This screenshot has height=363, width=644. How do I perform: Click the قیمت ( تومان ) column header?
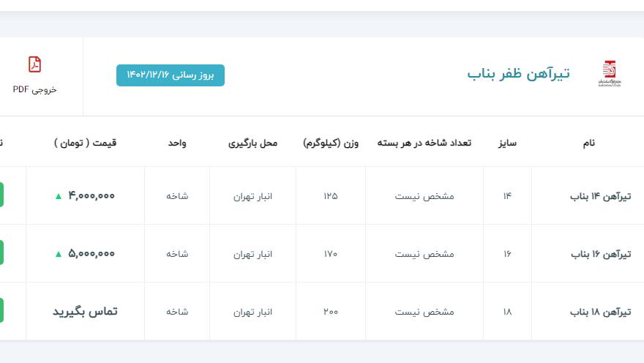pos(85,143)
